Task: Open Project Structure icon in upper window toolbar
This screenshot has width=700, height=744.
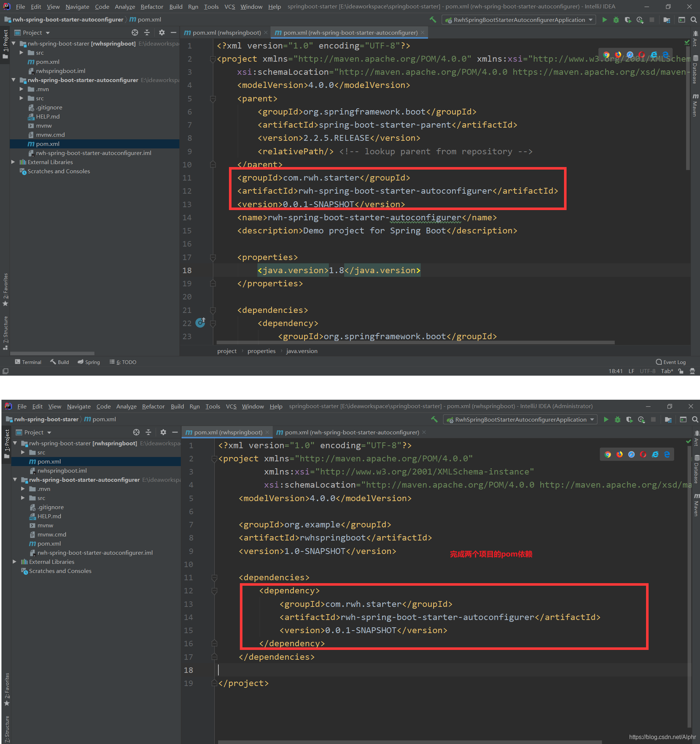Action: pos(667,20)
